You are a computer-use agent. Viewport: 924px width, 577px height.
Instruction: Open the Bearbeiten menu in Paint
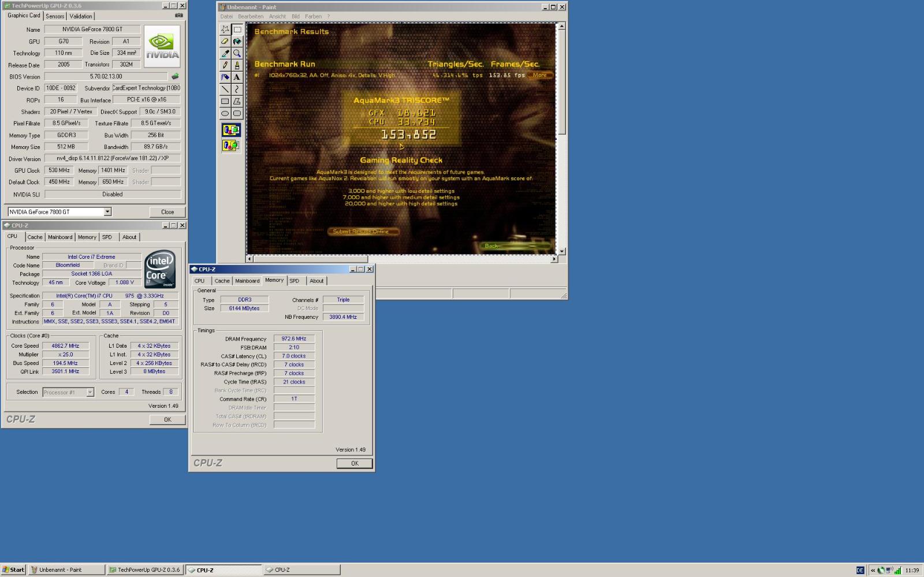pos(251,16)
